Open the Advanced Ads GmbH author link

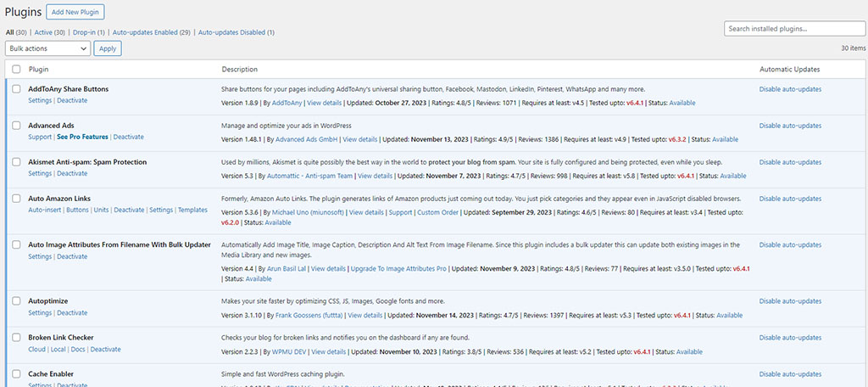click(306, 139)
